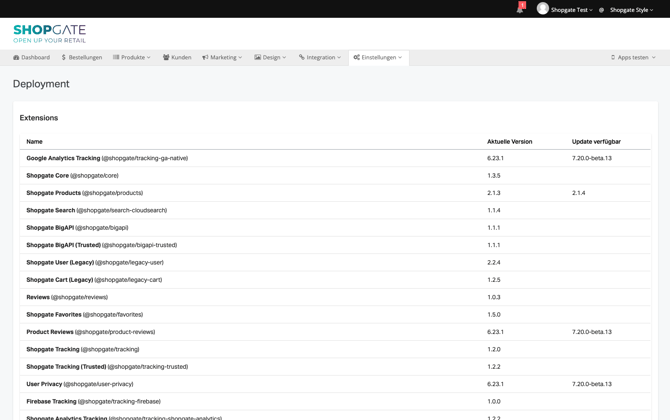Select the Shopgate Products row name
The height and width of the screenshot is (420, 670).
point(53,193)
